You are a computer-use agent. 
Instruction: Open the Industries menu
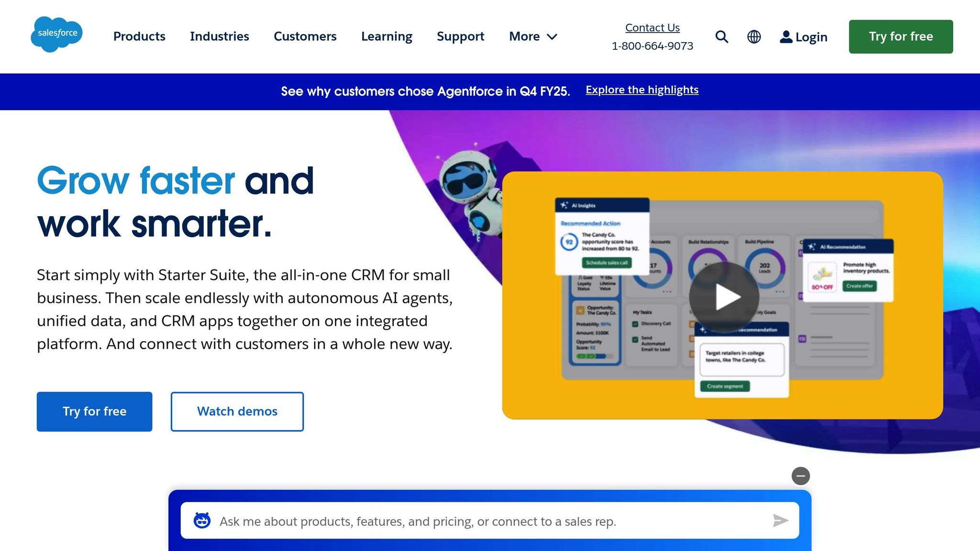tap(219, 36)
